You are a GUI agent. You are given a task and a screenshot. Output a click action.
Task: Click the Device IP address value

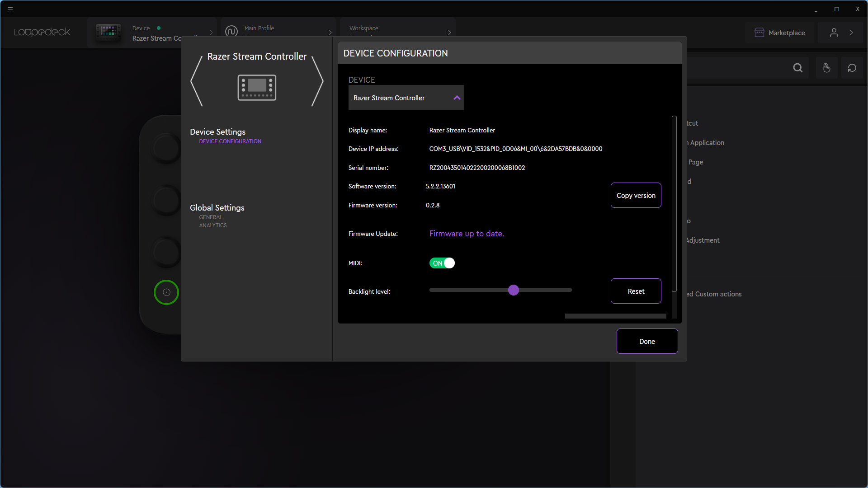(x=516, y=149)
